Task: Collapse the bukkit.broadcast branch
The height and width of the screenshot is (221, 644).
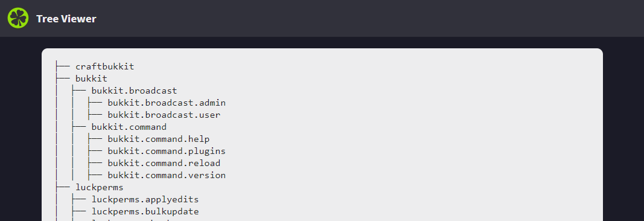Action: [135, 91]
